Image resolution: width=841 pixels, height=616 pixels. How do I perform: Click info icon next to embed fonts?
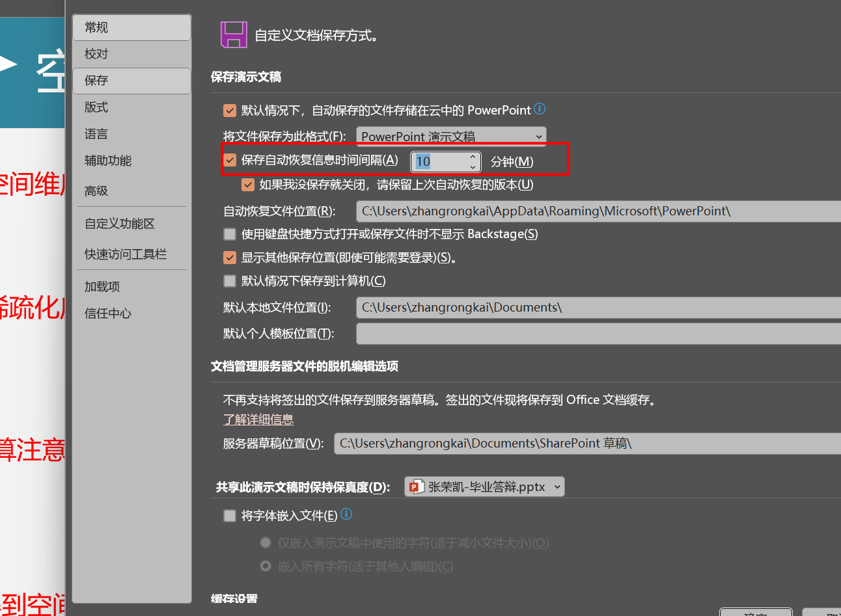[346, 514]
